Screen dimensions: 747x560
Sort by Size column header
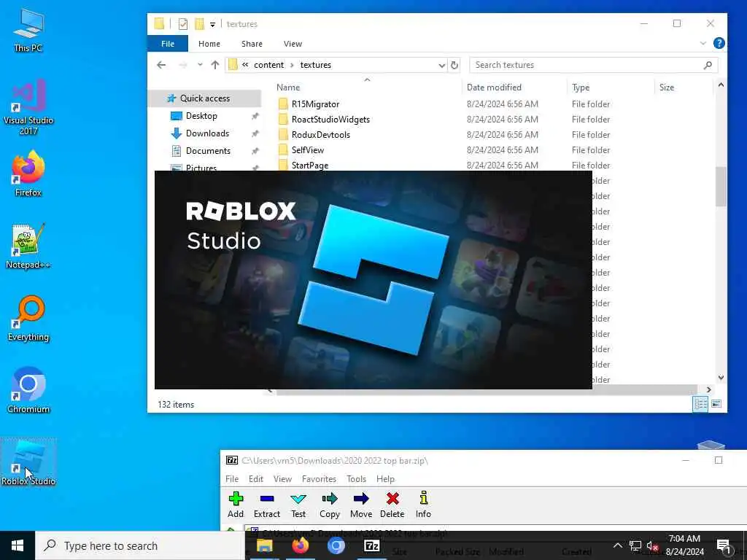(x=667, y=87)
